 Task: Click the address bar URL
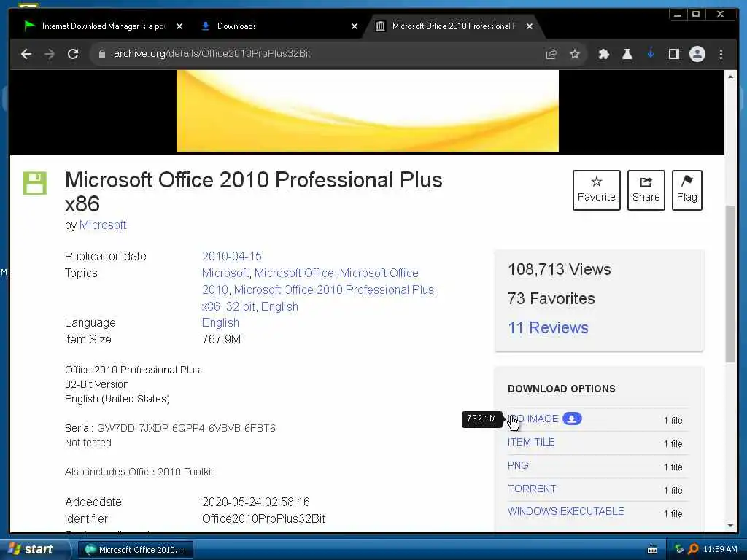(212, 54)
